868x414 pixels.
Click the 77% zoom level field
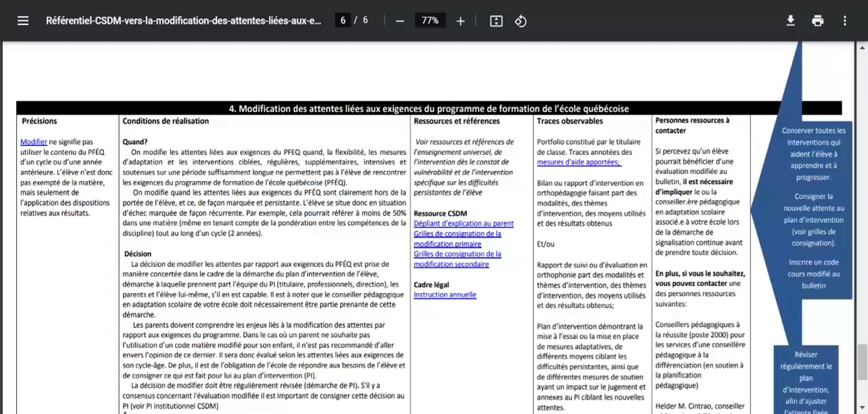(430, 20)
